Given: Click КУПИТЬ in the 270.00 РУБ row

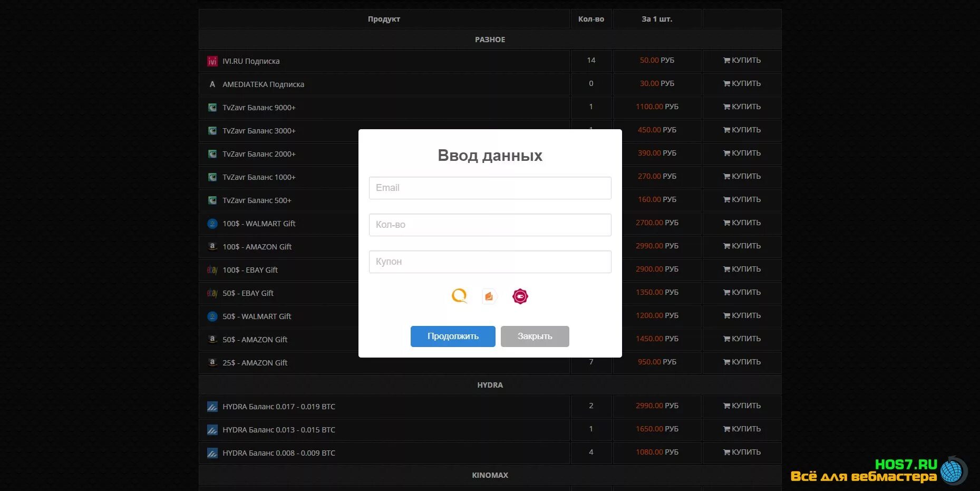Looking at the screenshot, I should click(742, 176).
